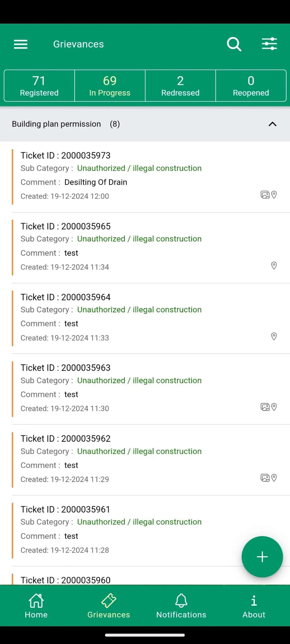Open the Unauthorized construction link on ticket 2000035964
Viewport: 290px width, 644px height.
pos(139,310)
